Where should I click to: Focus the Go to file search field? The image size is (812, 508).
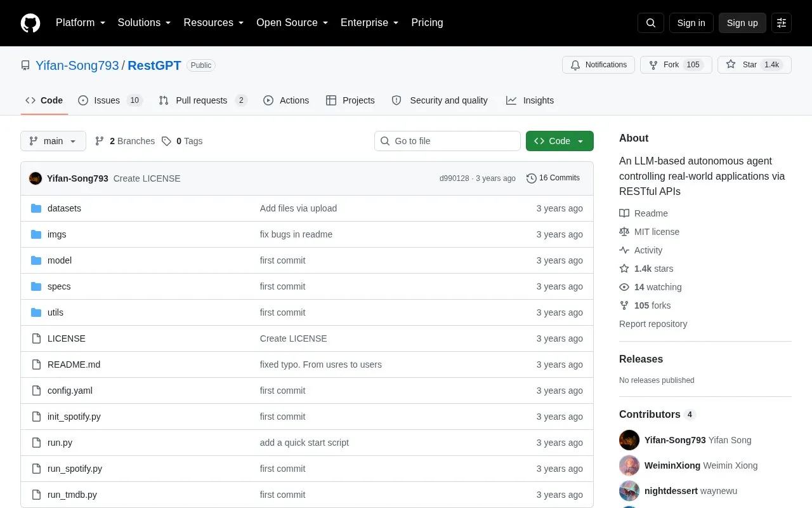[447, 141]
